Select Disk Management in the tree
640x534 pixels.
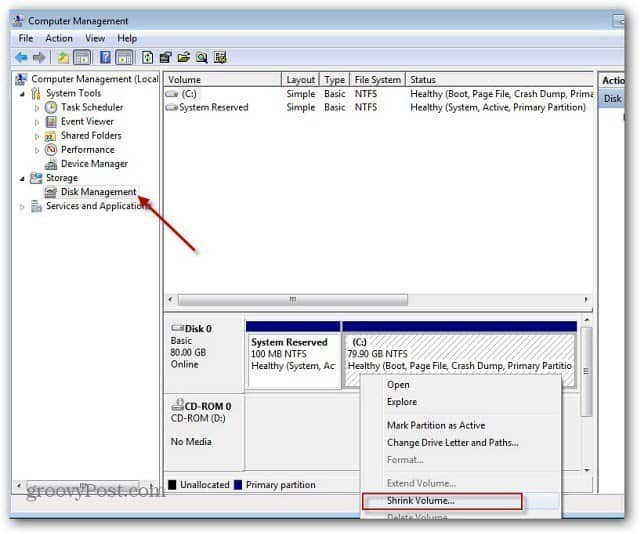(98, 192)
